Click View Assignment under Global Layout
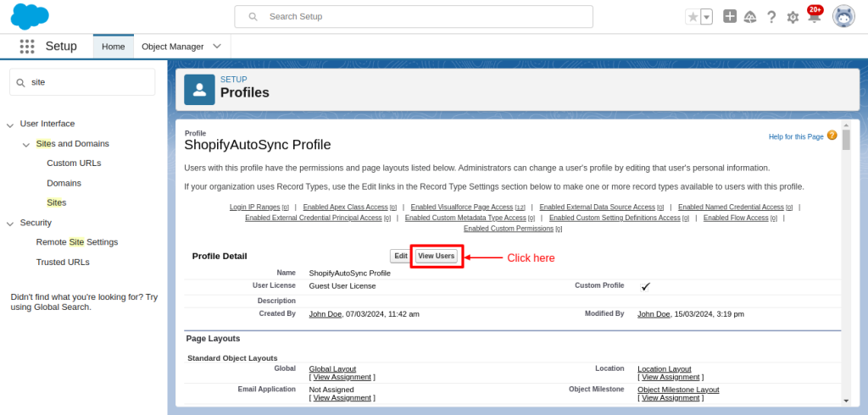868x415 pixels. (x=342, y=378)
